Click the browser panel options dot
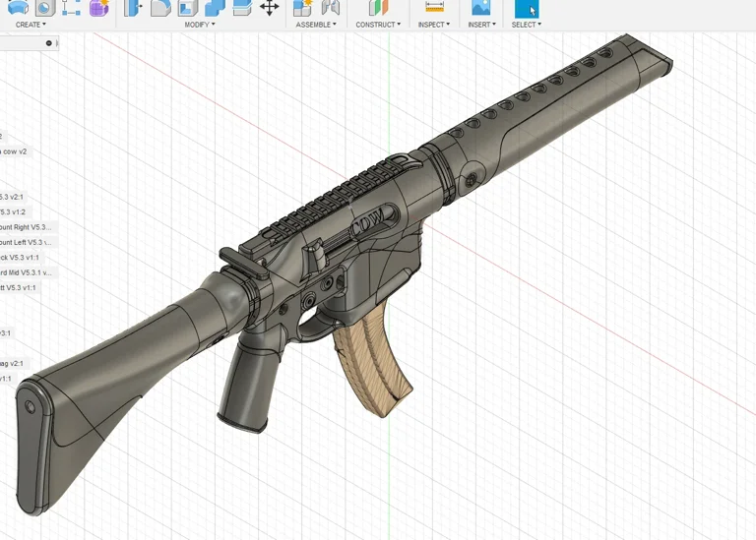The height and width of the screenshot is (540, 756). click(x=49, y=43)
